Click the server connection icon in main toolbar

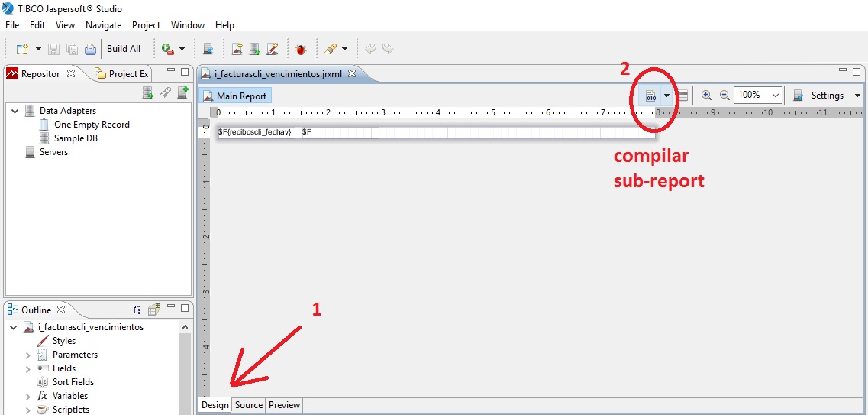[208, 49]
